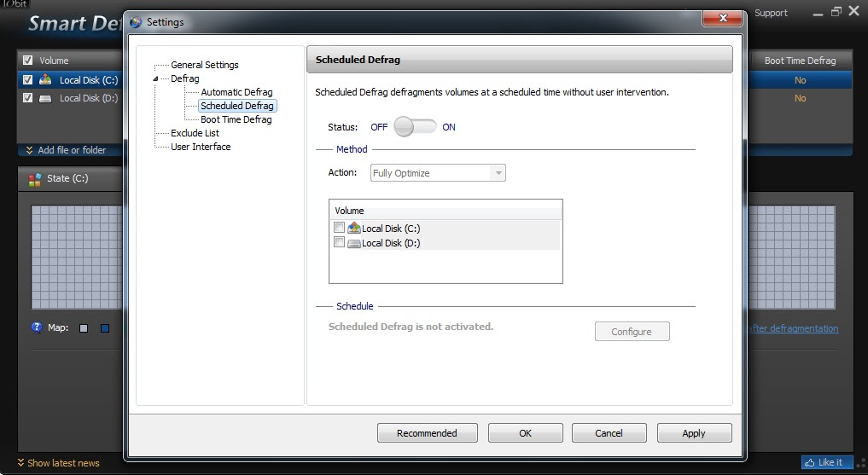Click Cancel in Settings dialog

(609, 433)
